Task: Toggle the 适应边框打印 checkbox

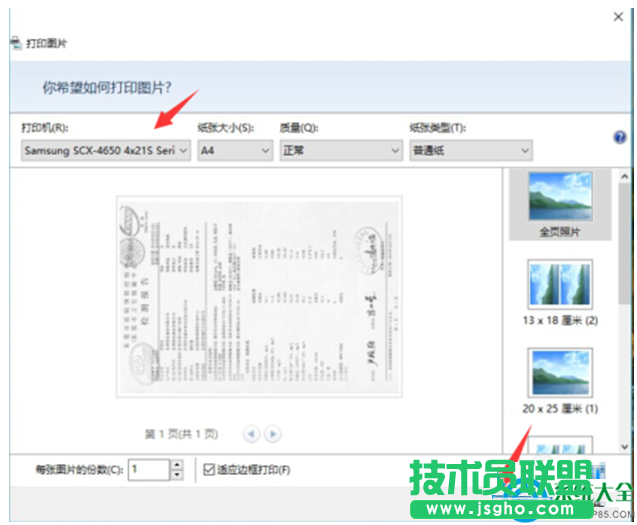Action: click(209, 469)
